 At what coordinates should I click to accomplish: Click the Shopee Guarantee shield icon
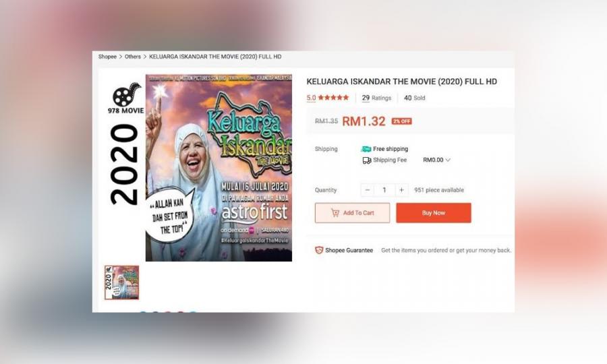pyautogui.click(x=319, y=250)
